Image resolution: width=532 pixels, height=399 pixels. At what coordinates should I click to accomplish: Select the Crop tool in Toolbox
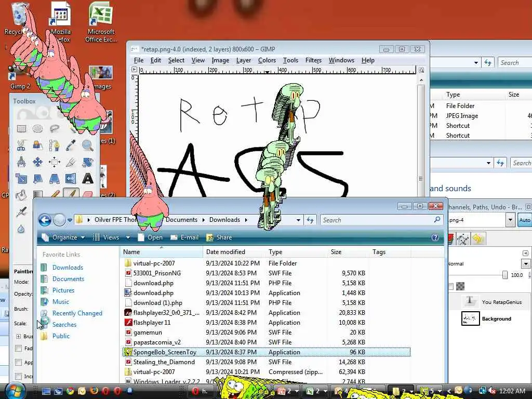(x=71, y=162)
